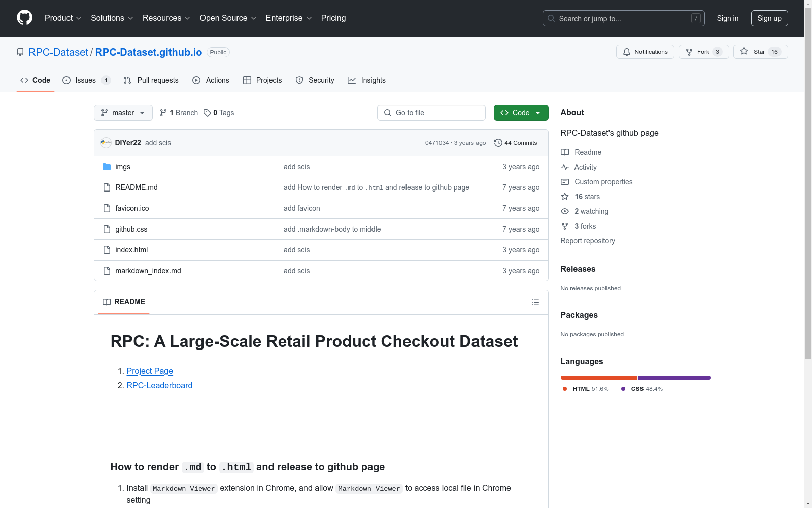Click the fork icon beside 3 forks
This screenshot has height=508, width=812.
pos(565,226)
